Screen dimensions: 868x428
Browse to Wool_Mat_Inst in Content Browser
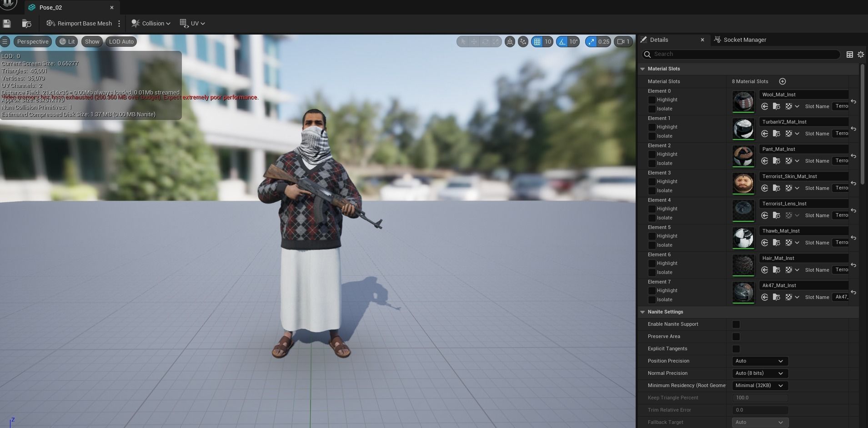pyautogui.click(x=777, y=106)
